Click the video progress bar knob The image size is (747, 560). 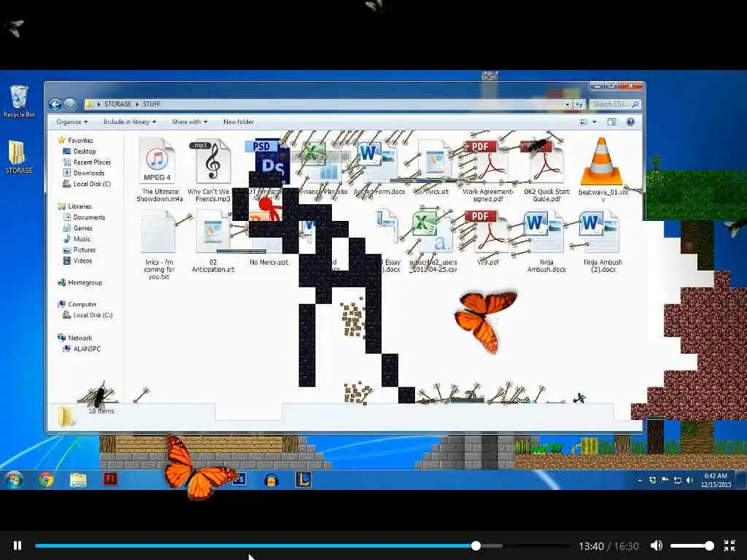476,545
